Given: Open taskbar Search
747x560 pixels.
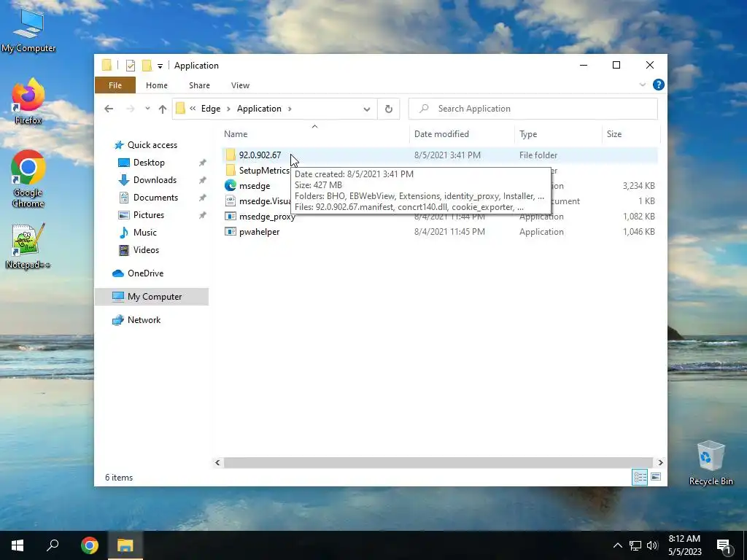Looking at the screenshot, I should point(53,545).
